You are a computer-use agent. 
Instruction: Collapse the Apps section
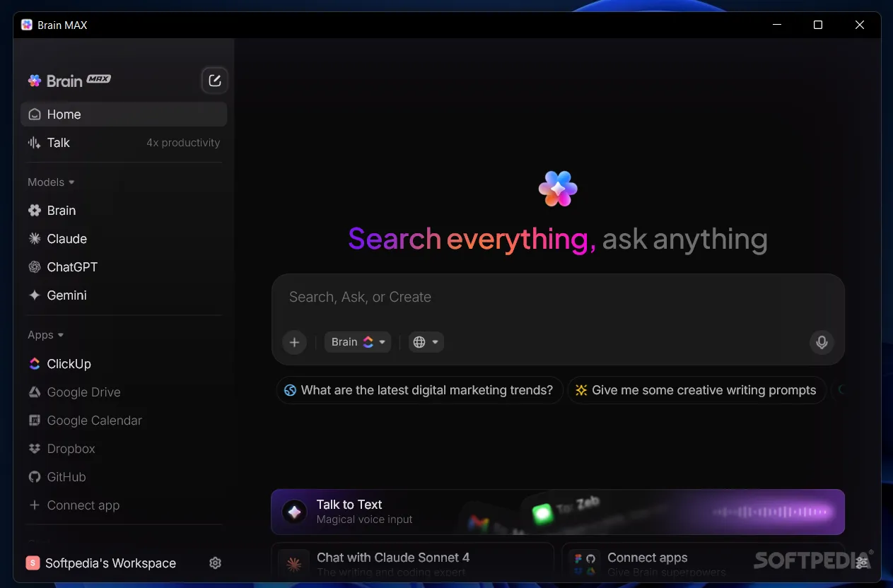[46, 335]
